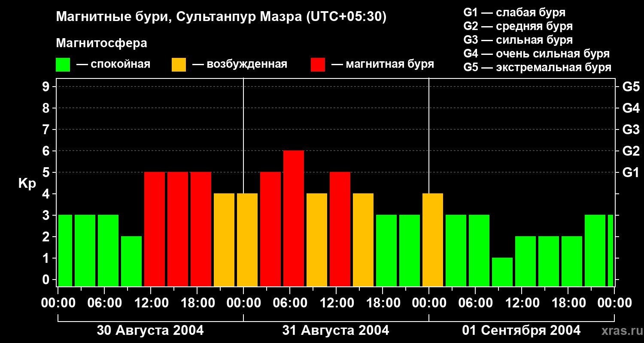Screen dimensions: 644x343
Task: Click the yellow 'возбужденная' legend swatch
Action: 179,65
